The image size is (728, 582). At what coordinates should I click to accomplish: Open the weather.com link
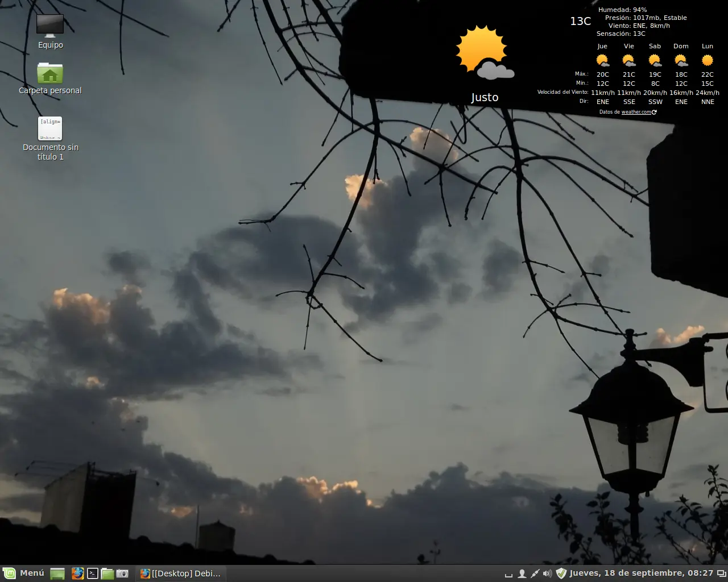pyautogui.click(x=635, y=112)
